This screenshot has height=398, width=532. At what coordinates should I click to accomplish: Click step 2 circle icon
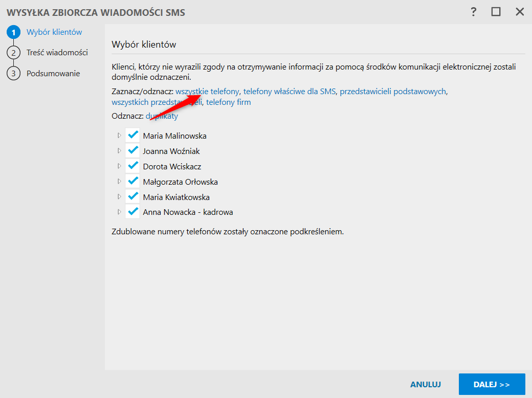tap(13, 53)
